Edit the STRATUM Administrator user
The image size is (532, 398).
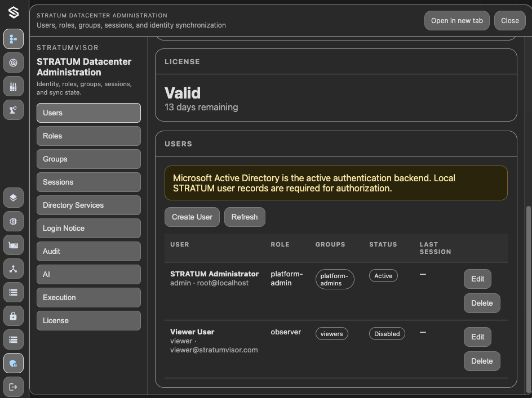click(x=477, y=279)
